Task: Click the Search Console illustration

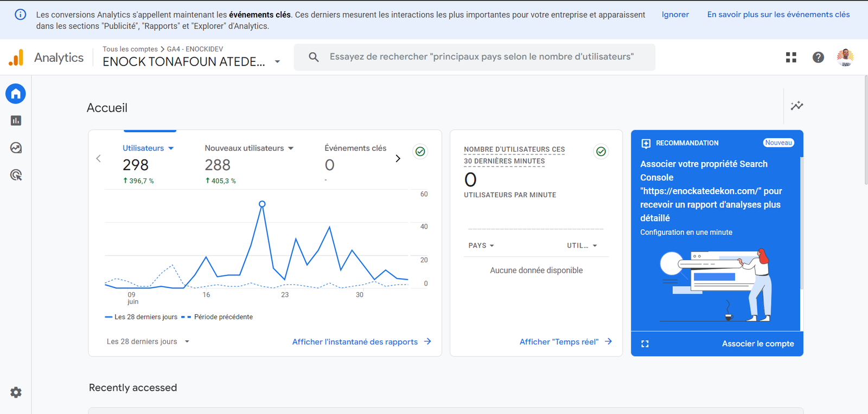Action: [716, 284]
